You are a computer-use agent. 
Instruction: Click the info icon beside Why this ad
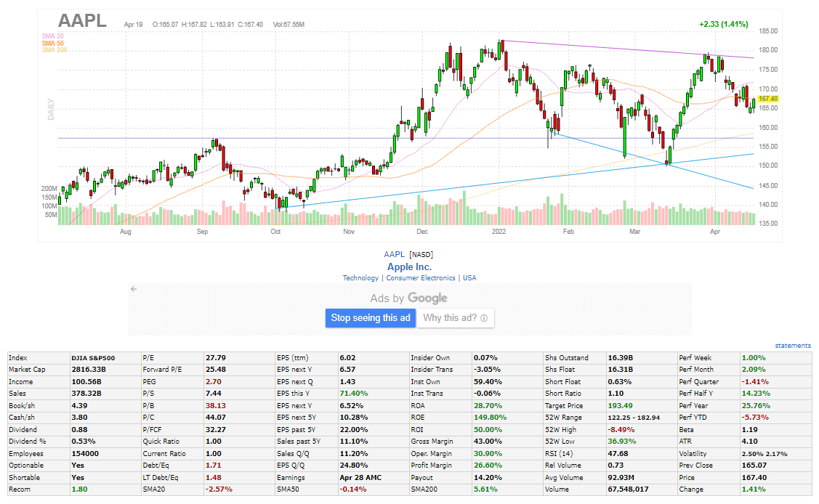484,318
